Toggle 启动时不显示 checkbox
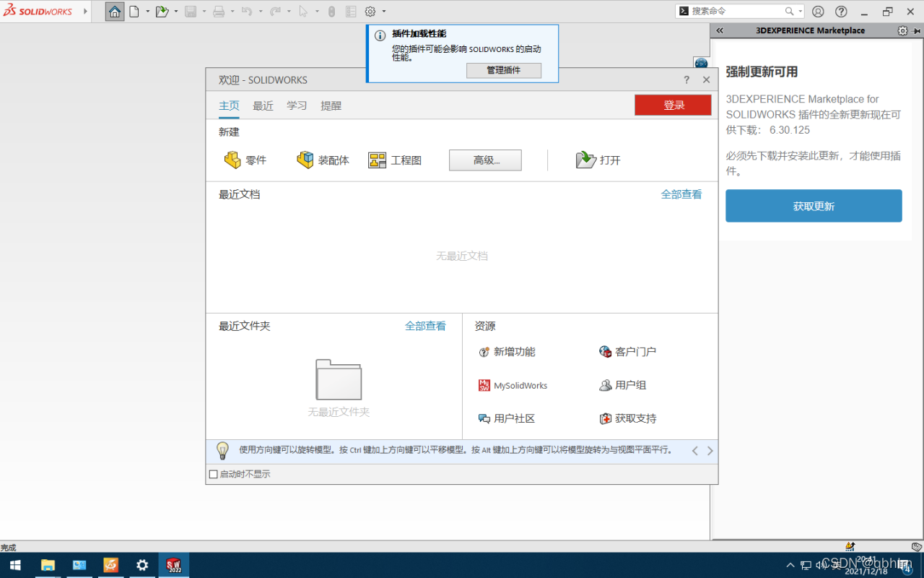 pyautogui.click(x=213, y=475)
